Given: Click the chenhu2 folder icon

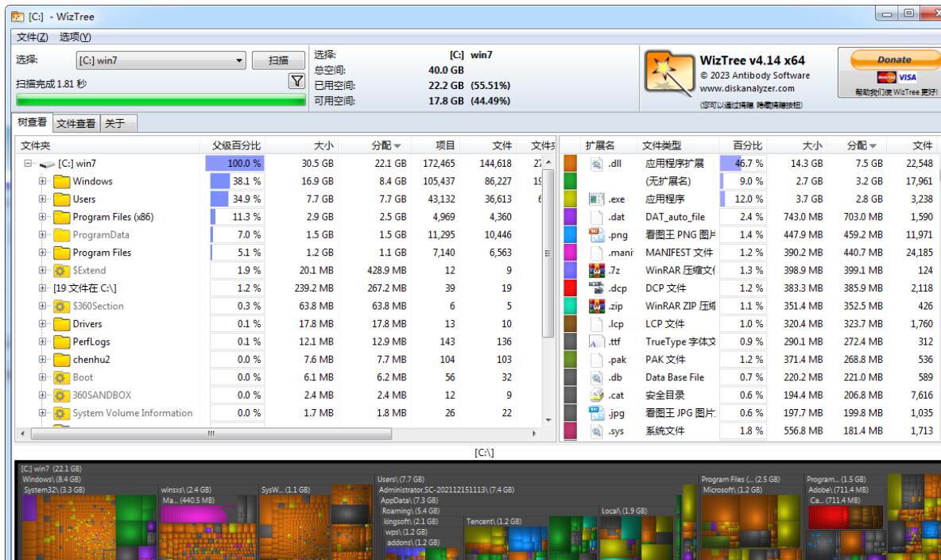Looking at the screenshot, I should [61, 360].
